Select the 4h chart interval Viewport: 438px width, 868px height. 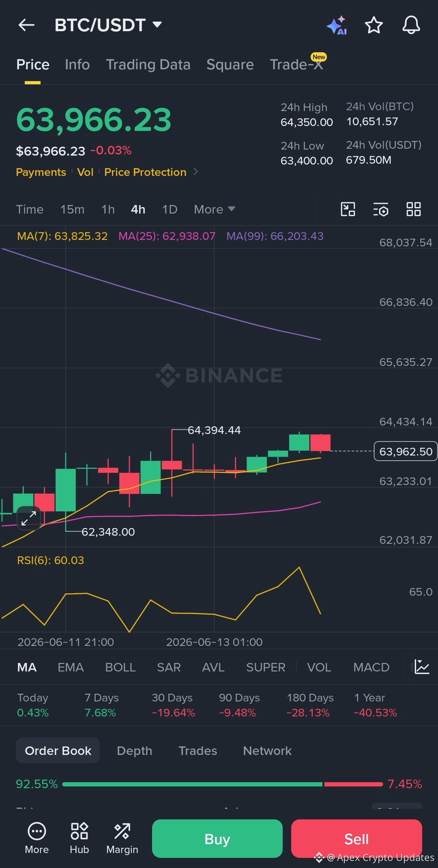[x=138, y=209]
